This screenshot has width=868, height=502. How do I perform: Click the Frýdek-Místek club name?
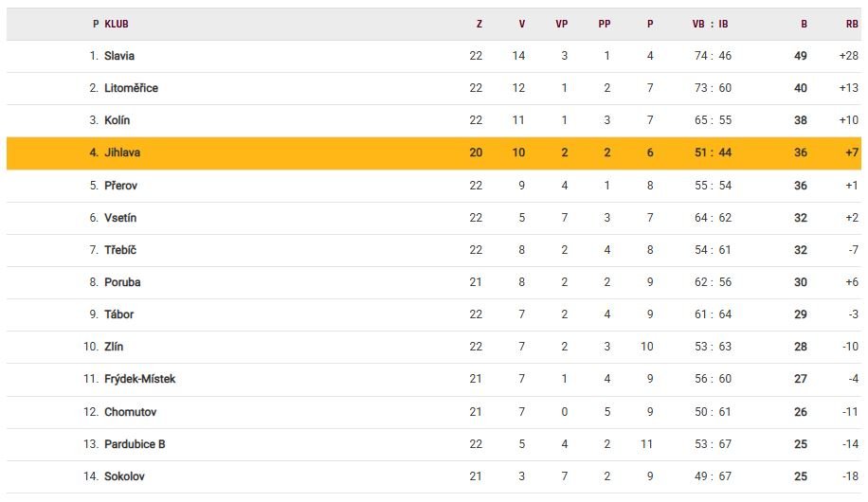(x=139, y=379)
